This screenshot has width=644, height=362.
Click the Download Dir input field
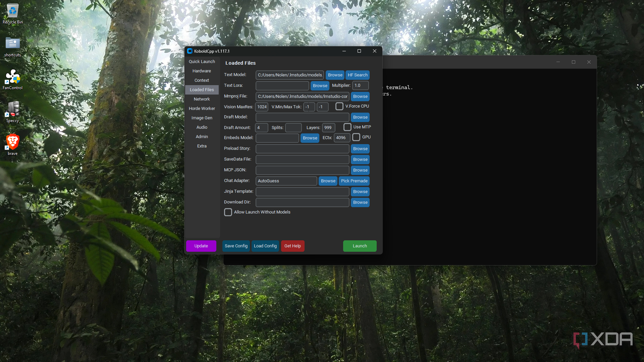(x=303, y=202)
